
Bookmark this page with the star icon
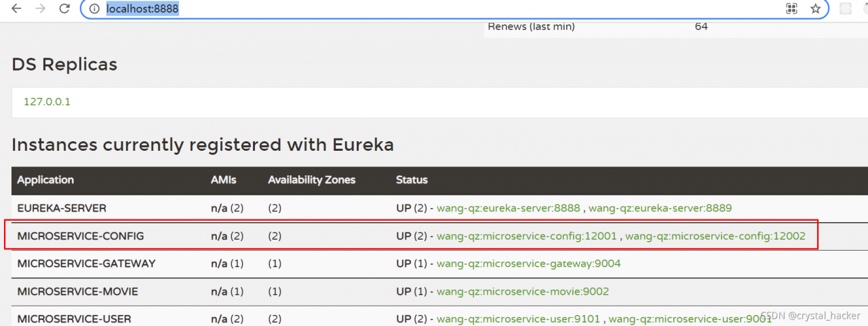[x=815, y=9]
